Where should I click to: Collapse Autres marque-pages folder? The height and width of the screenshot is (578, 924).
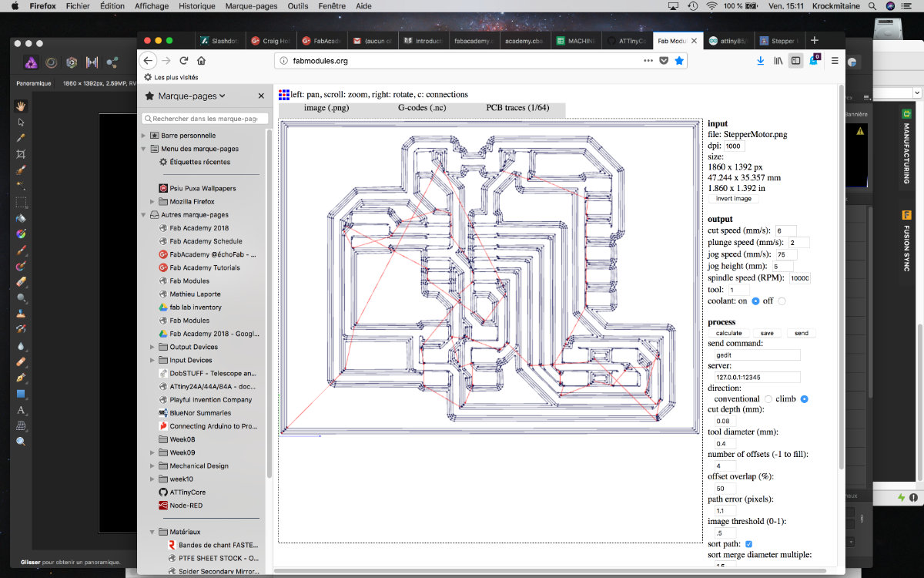pyautogui.click(x=143, y=215)
